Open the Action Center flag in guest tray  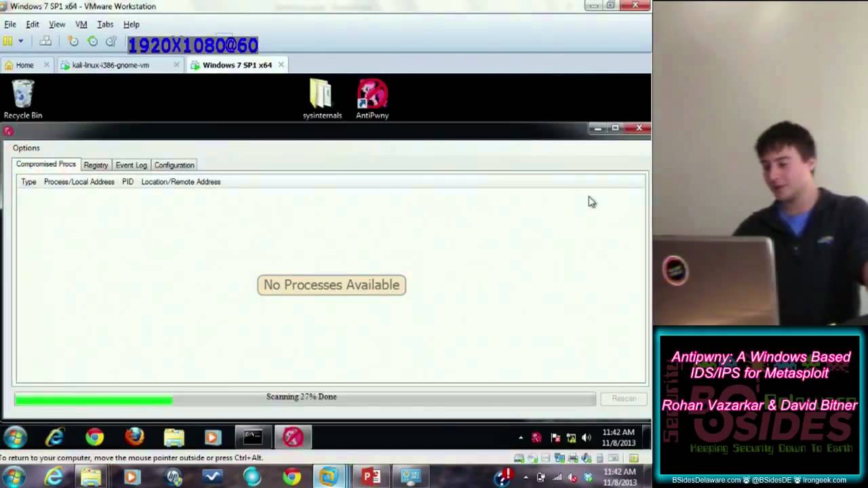[555, 438]
